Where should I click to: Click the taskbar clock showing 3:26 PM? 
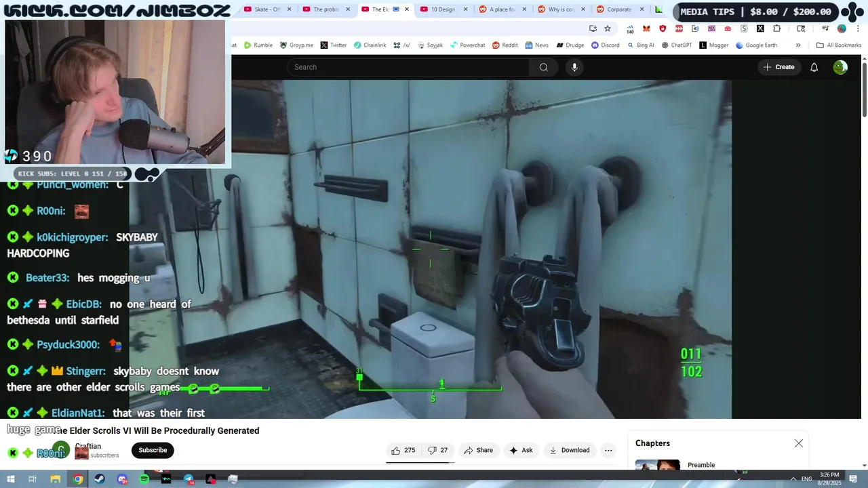pyautogui.click(x=829, y=479)
